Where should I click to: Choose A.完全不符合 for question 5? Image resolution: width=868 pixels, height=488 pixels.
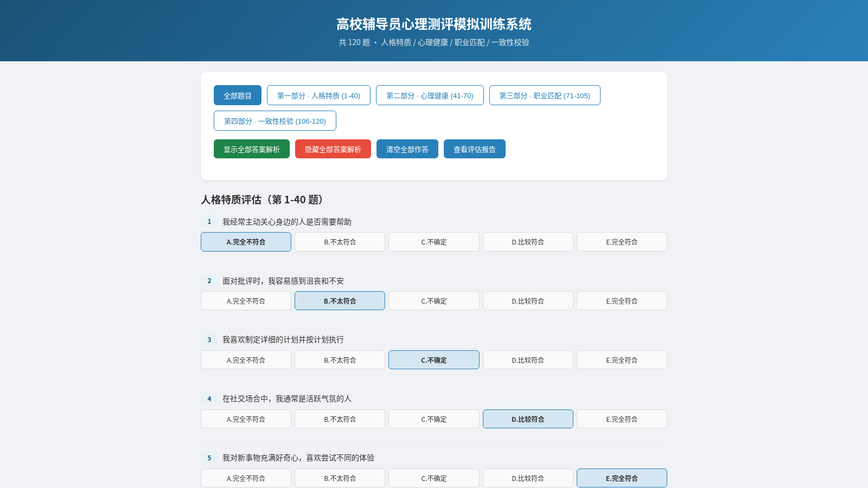pyautogui.click(x=246, y=478)
